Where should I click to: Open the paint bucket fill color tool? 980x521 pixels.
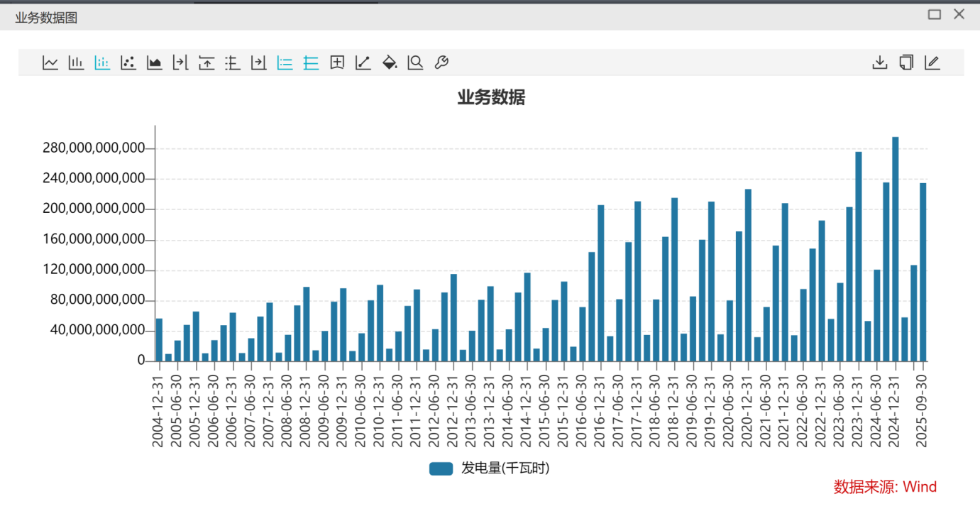click(x=390, y=63)
